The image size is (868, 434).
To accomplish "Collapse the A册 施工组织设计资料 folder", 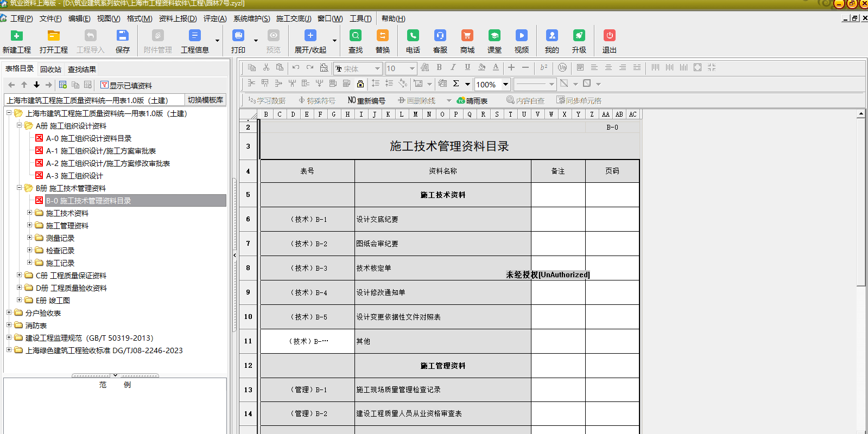I will point(20,125).
